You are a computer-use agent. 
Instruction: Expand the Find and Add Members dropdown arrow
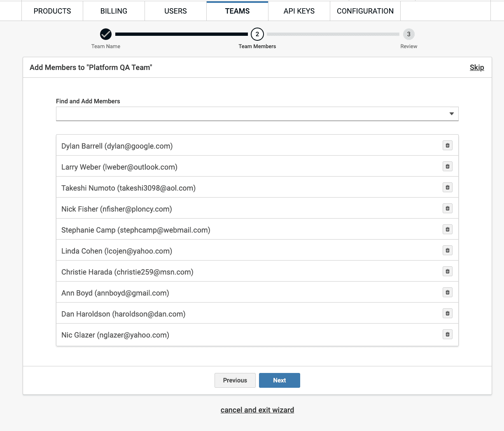click(x=451, y=114)
